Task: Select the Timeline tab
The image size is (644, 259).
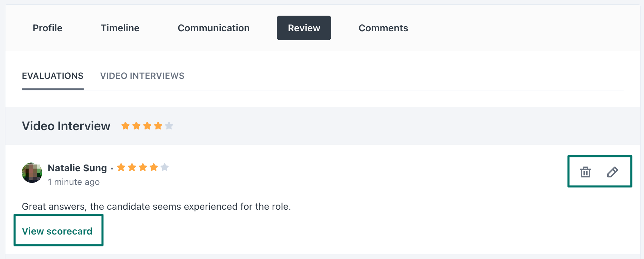Action: [120, 28]
